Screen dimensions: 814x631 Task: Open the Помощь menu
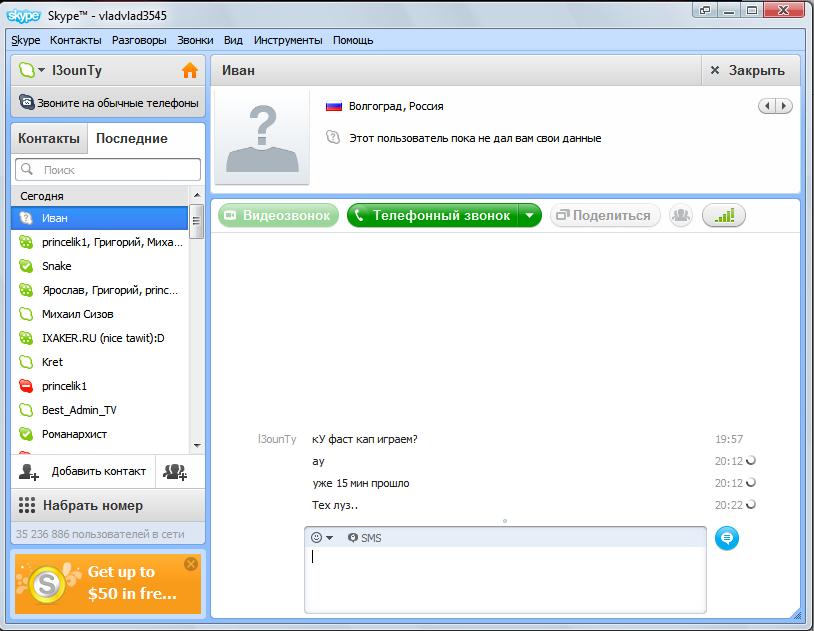pos(353,40)
